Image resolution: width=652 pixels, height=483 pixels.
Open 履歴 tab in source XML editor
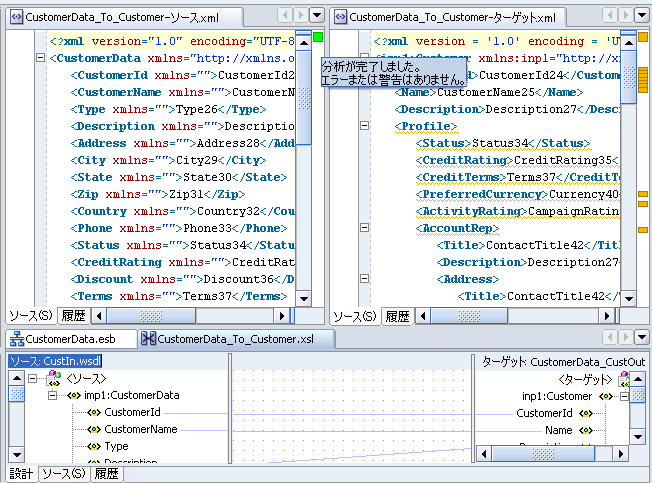[73, 316]
